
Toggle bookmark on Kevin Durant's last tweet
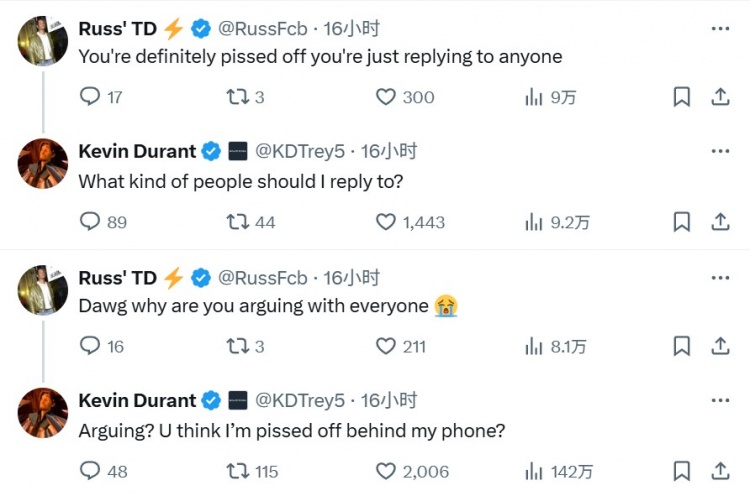(x=681, y=471)
